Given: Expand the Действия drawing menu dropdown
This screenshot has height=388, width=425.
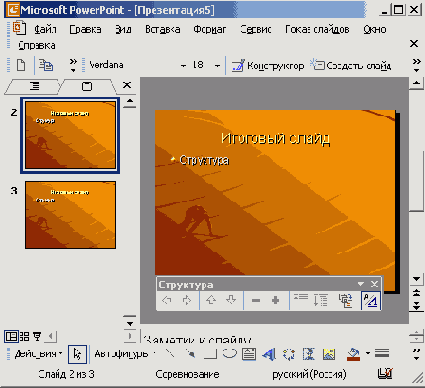Looking at the screenshot, I should [x=38, y=354].
